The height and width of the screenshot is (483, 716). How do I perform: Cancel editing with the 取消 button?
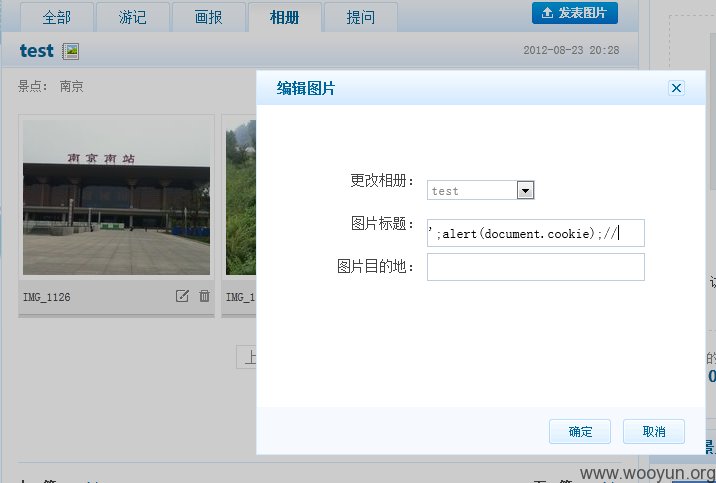point(654,431)
